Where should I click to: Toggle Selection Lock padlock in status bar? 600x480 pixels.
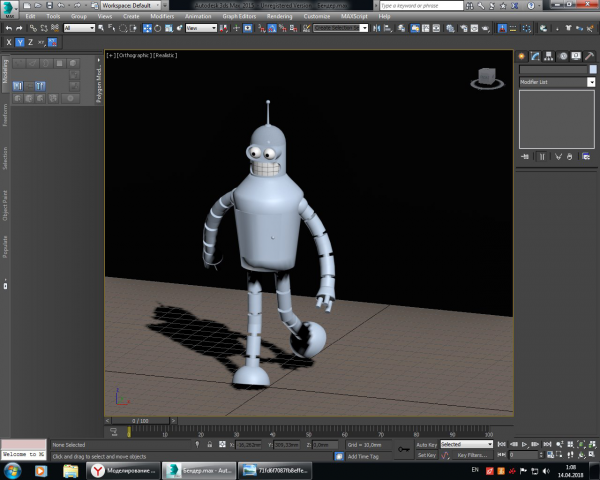tap(210, 444)
